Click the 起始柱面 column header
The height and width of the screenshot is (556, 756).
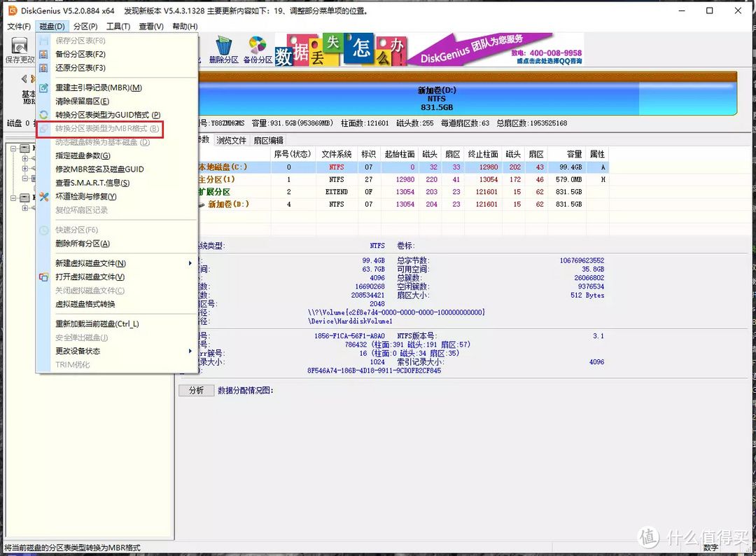click(x=400, y=154)
